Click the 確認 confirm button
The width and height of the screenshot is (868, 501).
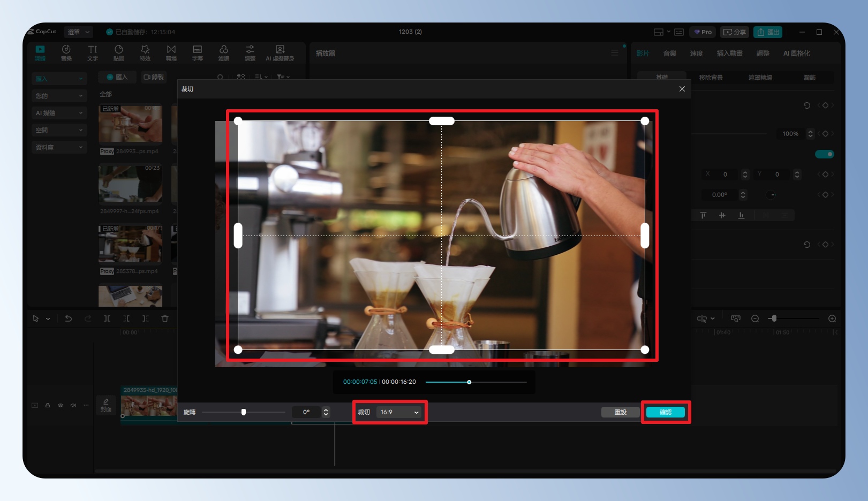tap(665, 412)
